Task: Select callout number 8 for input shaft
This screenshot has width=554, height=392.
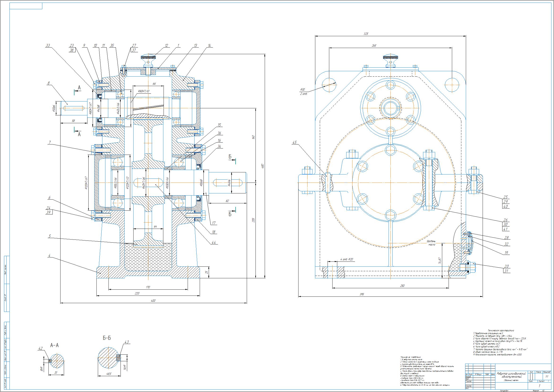Action: [x=48, y=83]
